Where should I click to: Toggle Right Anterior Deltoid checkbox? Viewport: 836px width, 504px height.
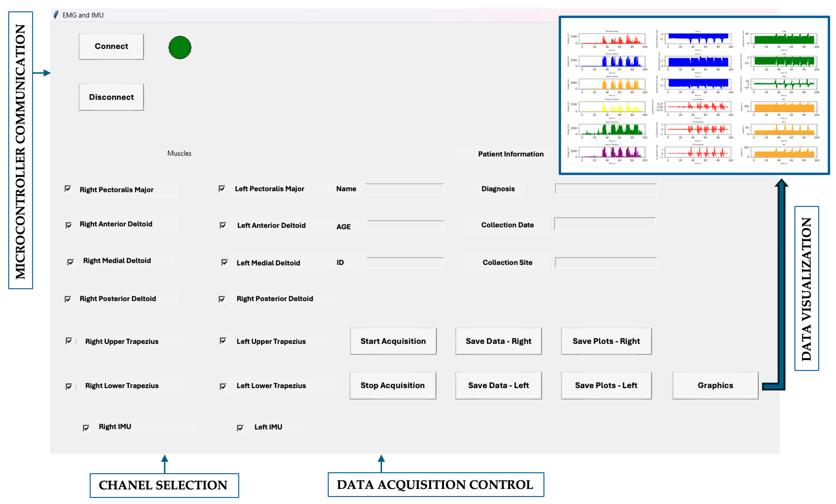[69, 225]
